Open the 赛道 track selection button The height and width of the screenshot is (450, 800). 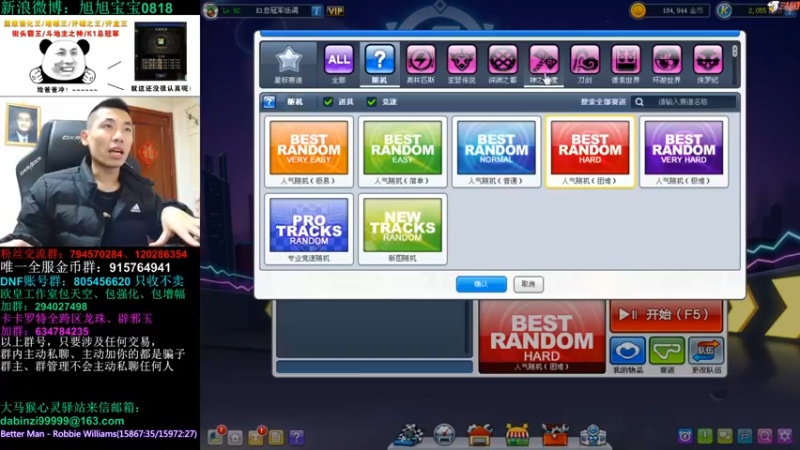[667, 356]
